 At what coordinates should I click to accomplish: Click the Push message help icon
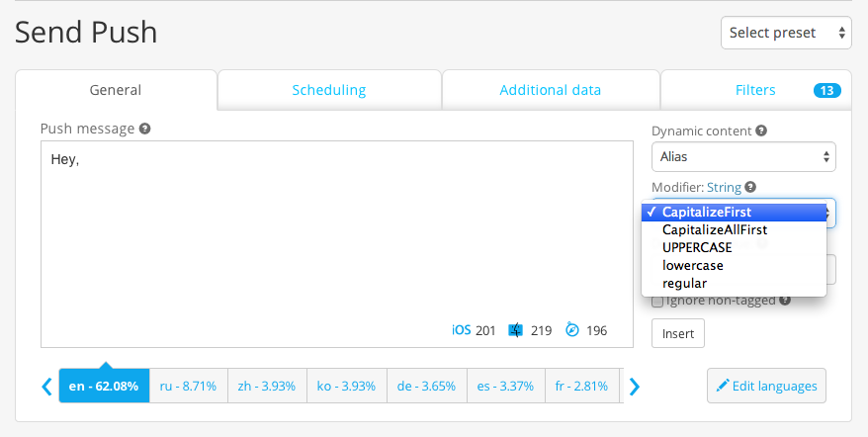(145, 129)
